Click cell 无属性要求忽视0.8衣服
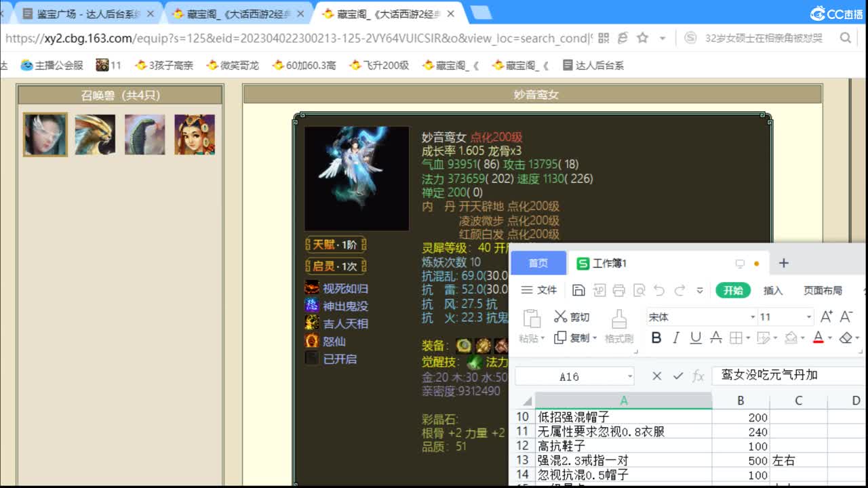This screenshot has width=868, height=488. 624,432
